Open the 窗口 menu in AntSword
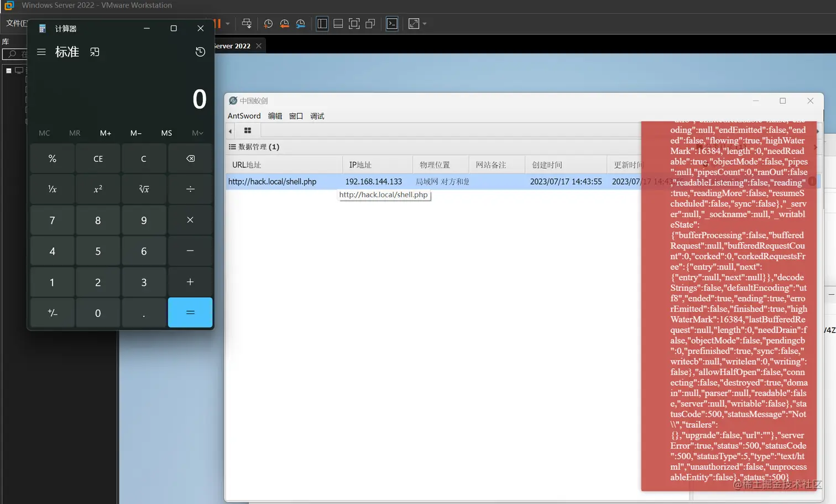The height and width of the screenshot is (504, 836). 296,116
